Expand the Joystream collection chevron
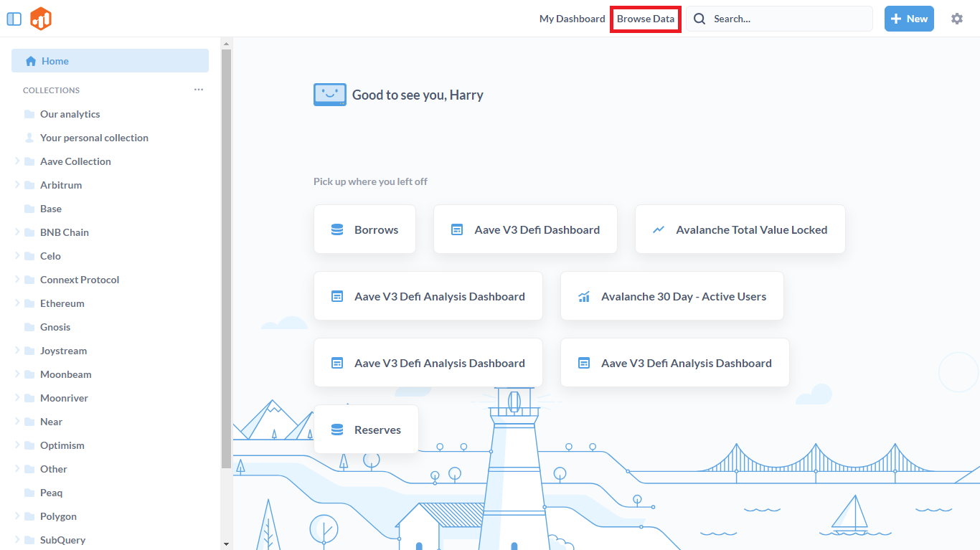980x550 pixels. point(17,351)
